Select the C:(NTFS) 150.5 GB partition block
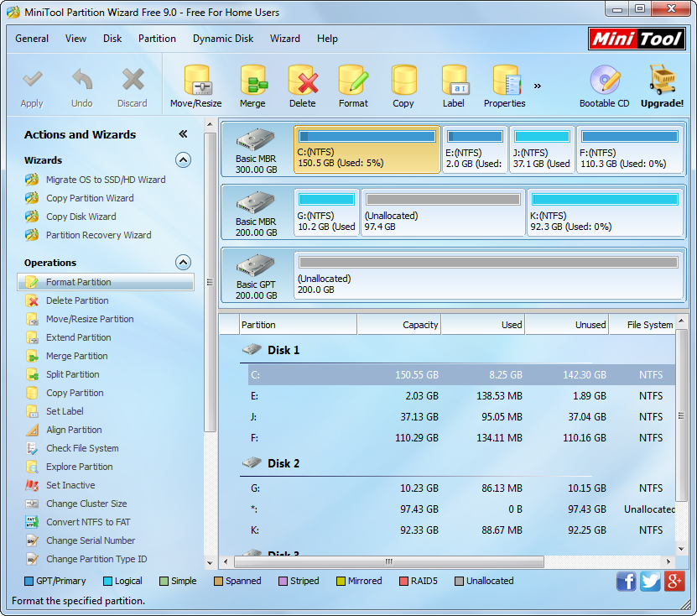697x616 pixels. pyautogui.click(x=367, y=149)
